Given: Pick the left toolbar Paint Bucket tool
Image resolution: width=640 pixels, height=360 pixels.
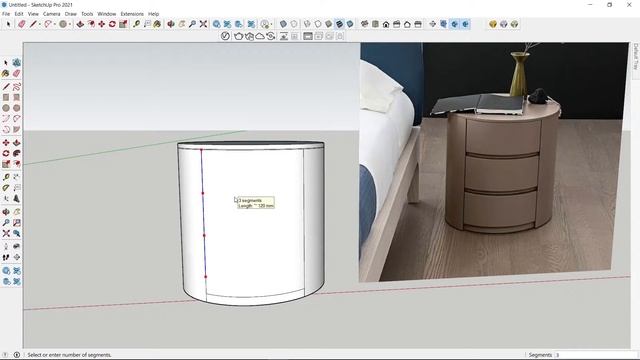Looking at the screenshot, I should pyautogui.click(x=6, y=73).
